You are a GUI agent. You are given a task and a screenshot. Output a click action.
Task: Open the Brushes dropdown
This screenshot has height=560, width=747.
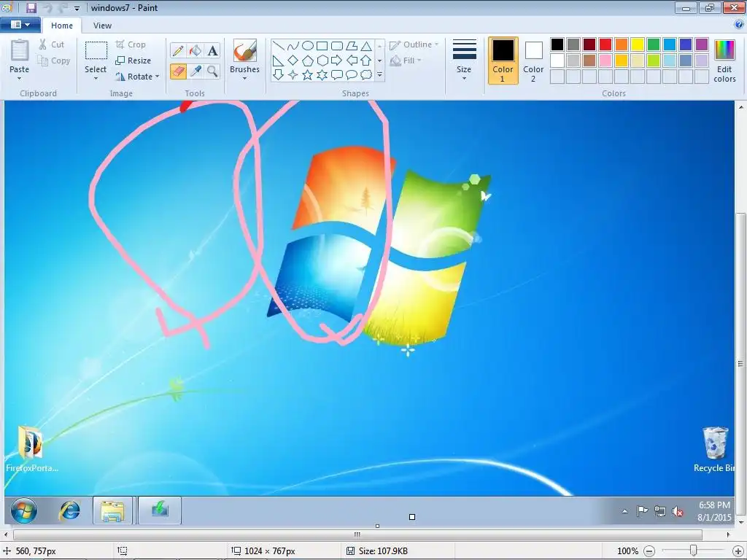pyautogui.click(x=245, y=79)
